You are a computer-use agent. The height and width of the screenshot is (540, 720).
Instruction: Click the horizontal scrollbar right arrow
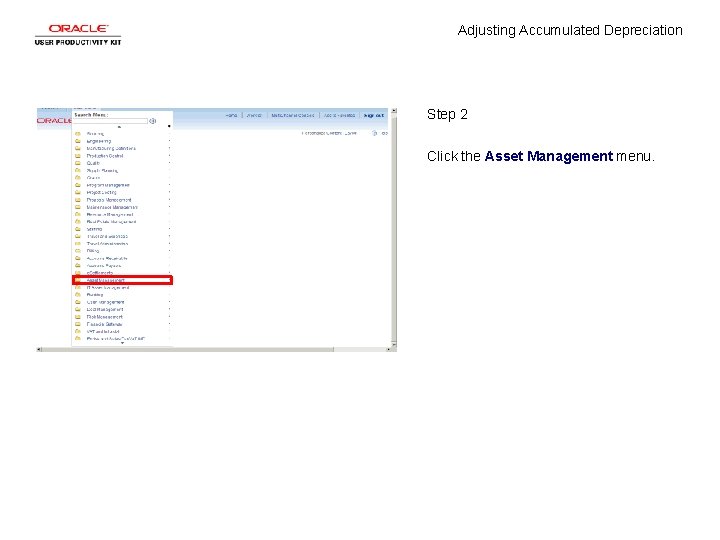[x=388, y=349]
